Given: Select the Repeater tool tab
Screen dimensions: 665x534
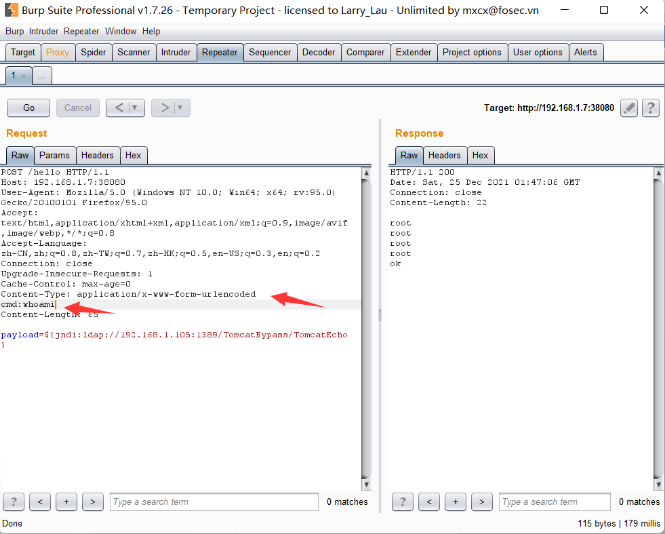Looking at the screenshot, I should [x=219, y=52].
